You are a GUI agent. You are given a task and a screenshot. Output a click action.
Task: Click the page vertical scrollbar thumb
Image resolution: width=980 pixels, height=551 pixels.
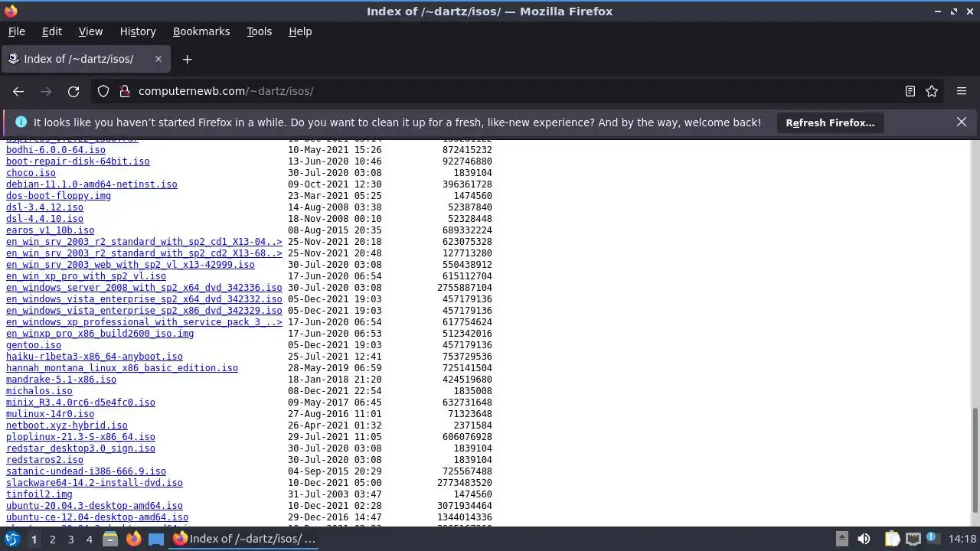point(975,460)
